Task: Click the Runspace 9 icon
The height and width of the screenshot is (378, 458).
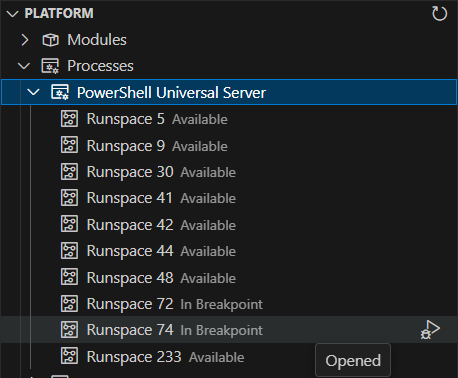Action: click(69, 145)
